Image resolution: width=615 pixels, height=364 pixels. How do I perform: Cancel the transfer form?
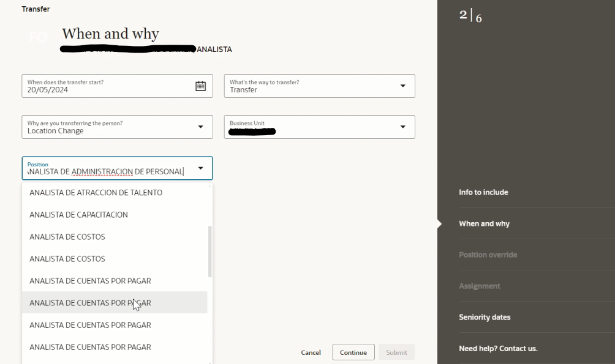point(311,352)
